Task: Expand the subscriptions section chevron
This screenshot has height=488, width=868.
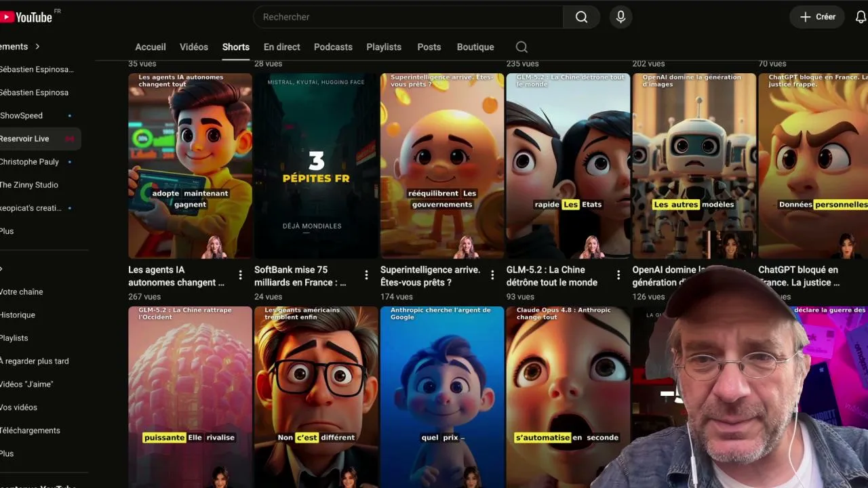Action: tap(37, 46)
